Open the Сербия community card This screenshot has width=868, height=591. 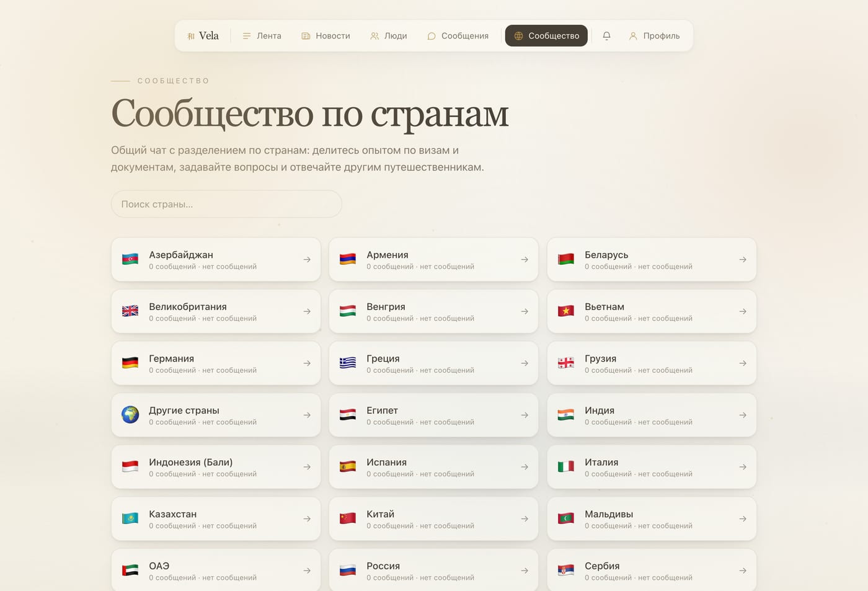click(x=652, y=570)
